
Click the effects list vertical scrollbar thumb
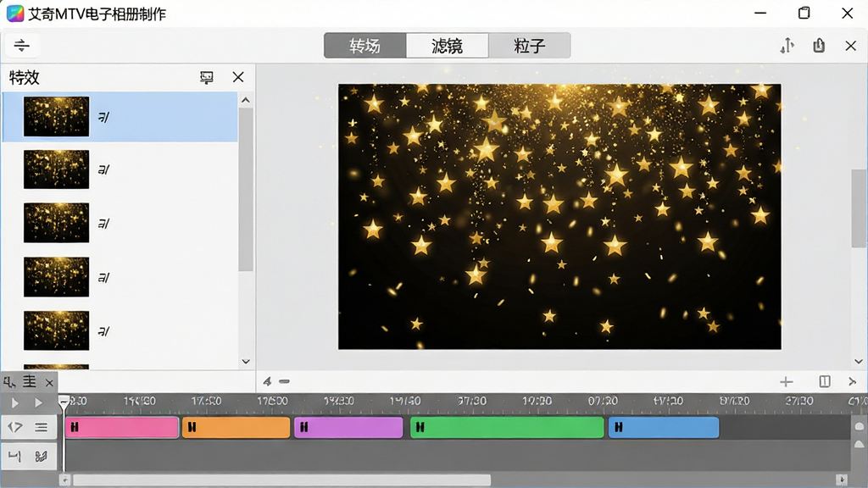(246, 189)
